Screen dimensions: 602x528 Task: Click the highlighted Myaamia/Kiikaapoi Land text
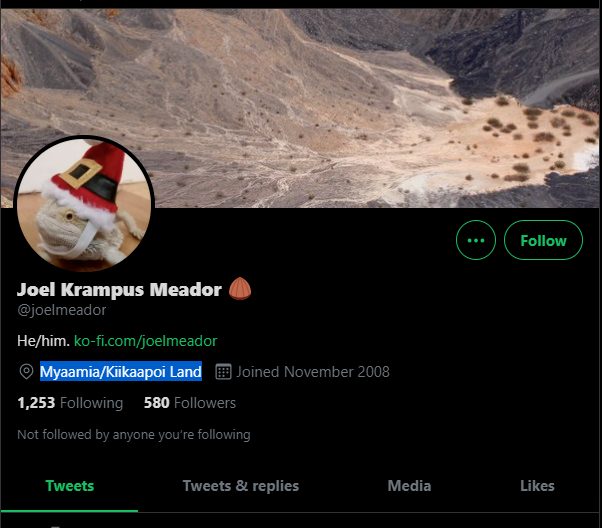point(121,372)
